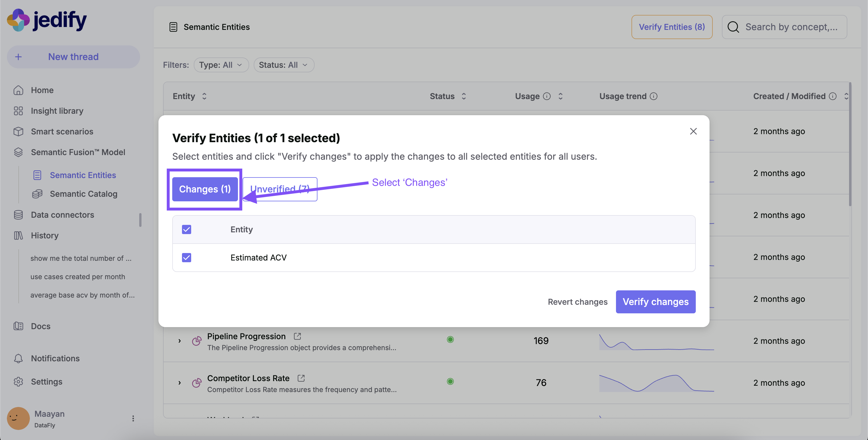Open the Status: All filter dropdown
Screen dimensions: 868x440
click(x=283, y=65)
